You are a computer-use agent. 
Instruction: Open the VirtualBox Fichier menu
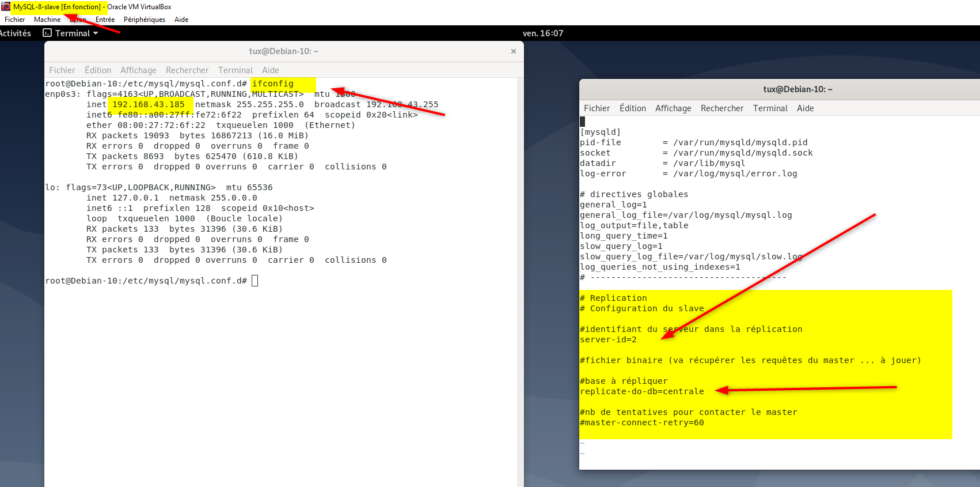[x=14, y=20]
